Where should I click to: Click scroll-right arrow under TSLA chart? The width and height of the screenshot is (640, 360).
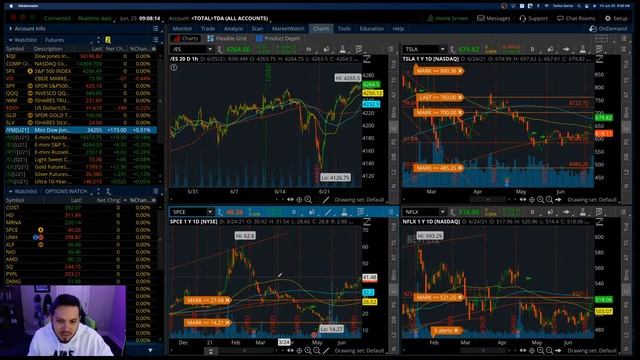click(558, 200)
